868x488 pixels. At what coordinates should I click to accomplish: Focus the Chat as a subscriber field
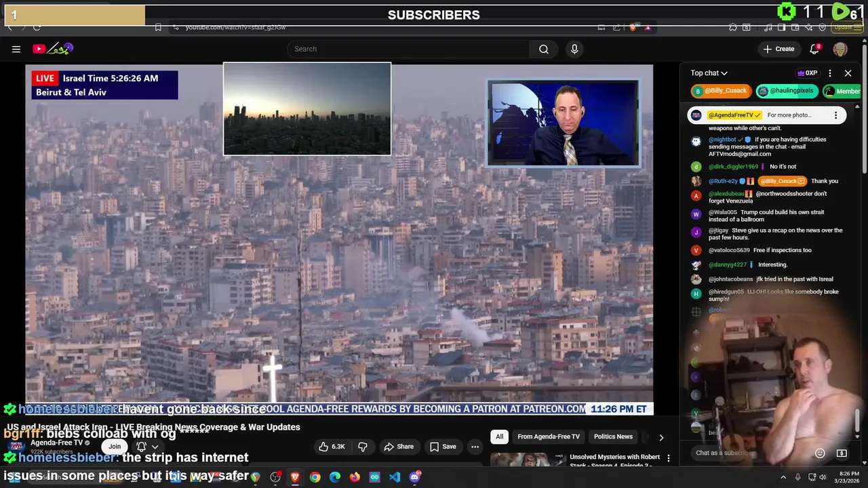(751, 453)
